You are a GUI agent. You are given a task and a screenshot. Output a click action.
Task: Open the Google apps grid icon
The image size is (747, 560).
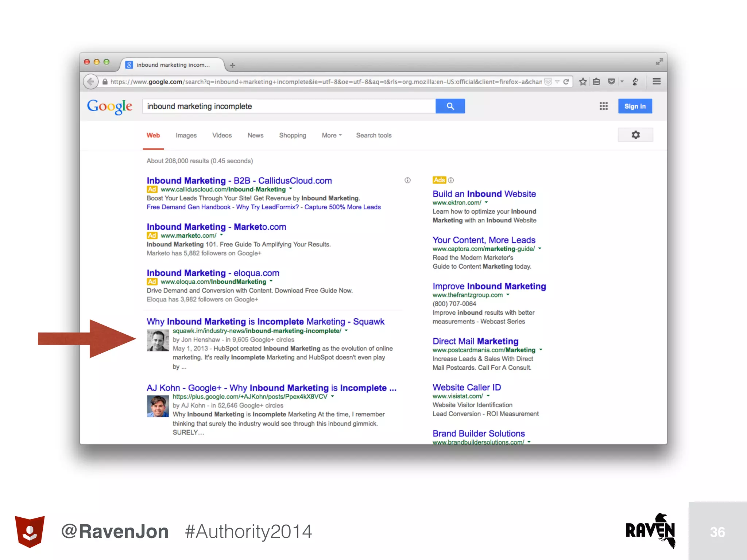(604, 106)
